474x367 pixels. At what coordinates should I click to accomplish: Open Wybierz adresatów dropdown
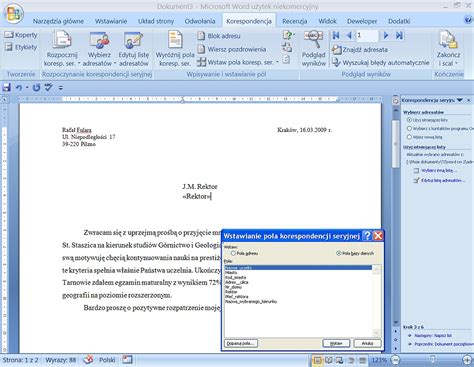click(x=99, y=49)
